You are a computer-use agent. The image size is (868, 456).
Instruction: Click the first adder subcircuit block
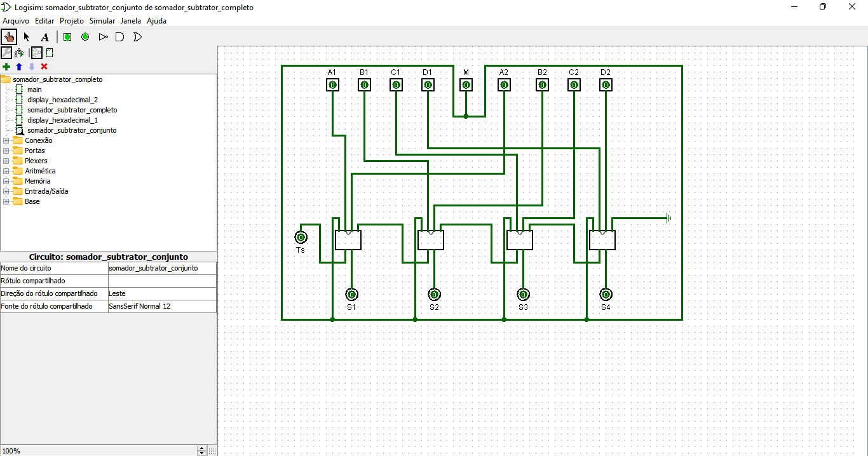point(348,240)
